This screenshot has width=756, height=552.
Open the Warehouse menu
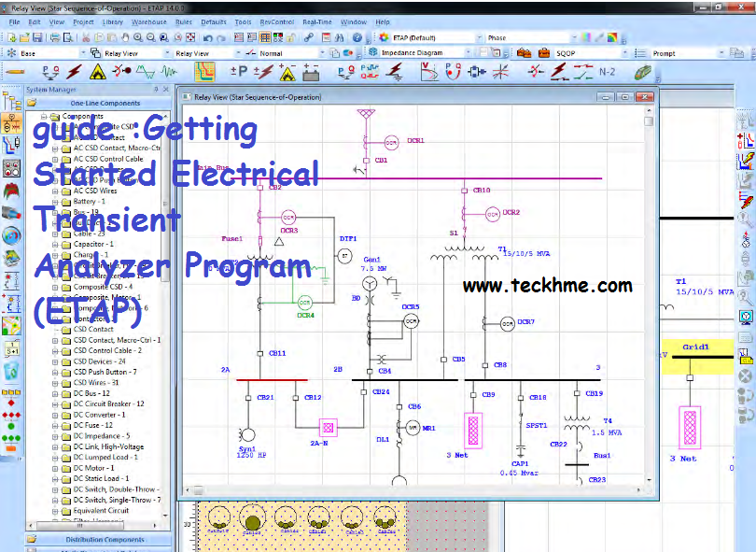tap(149, 22)
